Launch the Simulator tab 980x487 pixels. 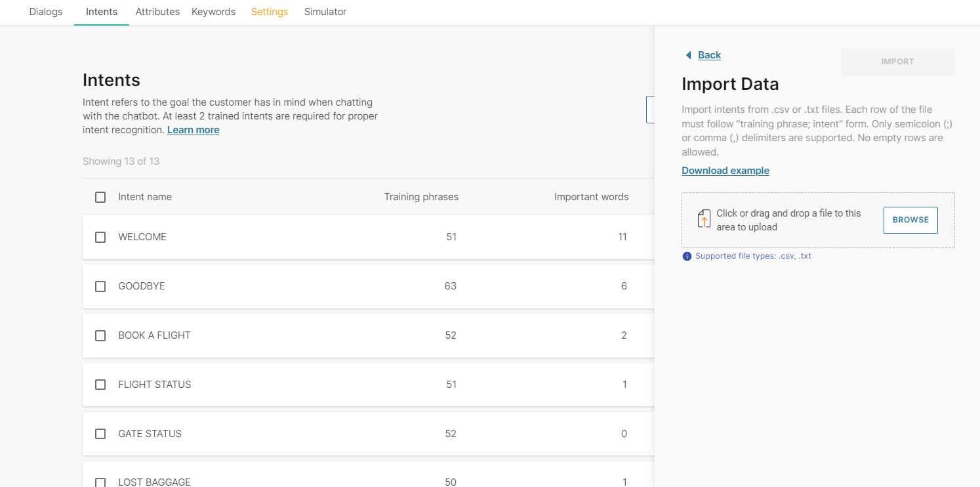point(325,12)
